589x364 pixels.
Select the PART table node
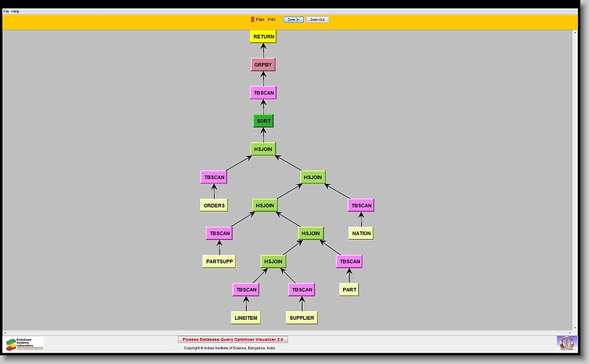(349, 289)
